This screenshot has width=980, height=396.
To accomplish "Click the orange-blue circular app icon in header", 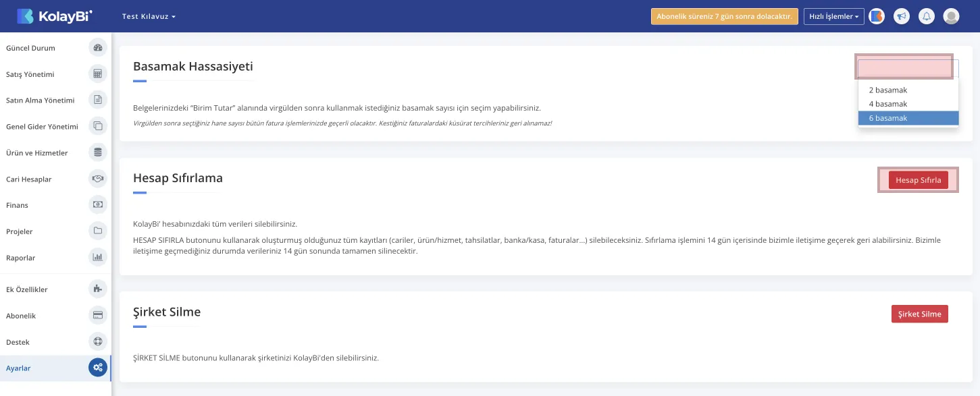I will (x=877, y=16).
